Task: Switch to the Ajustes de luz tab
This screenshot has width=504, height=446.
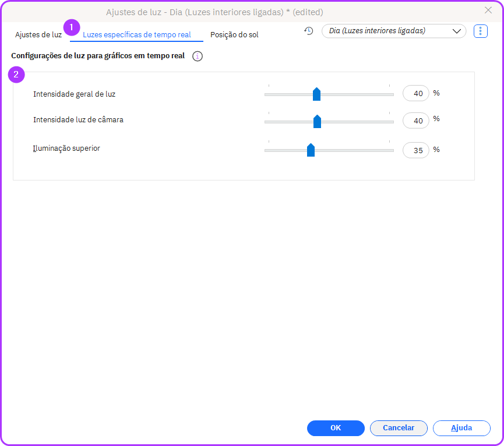Action: (x=38, y=35)
